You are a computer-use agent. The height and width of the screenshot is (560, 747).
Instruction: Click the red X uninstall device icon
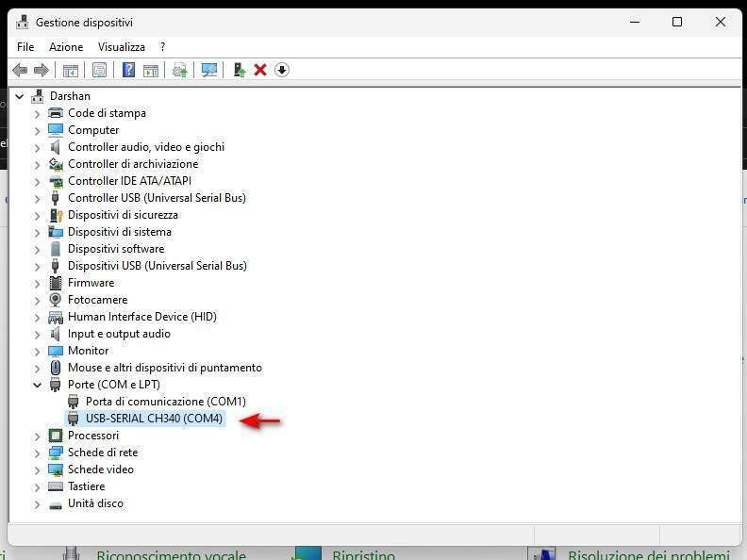(x=260, y=70)
